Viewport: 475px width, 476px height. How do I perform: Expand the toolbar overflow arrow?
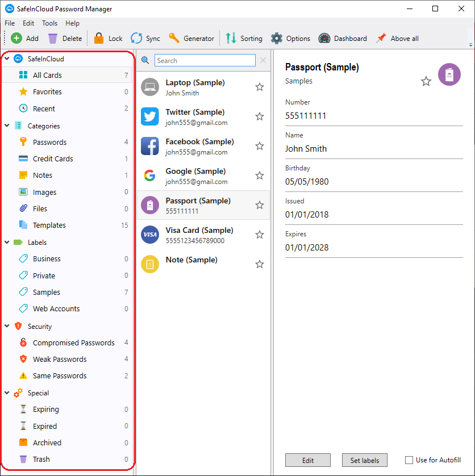tap(471, 45)
